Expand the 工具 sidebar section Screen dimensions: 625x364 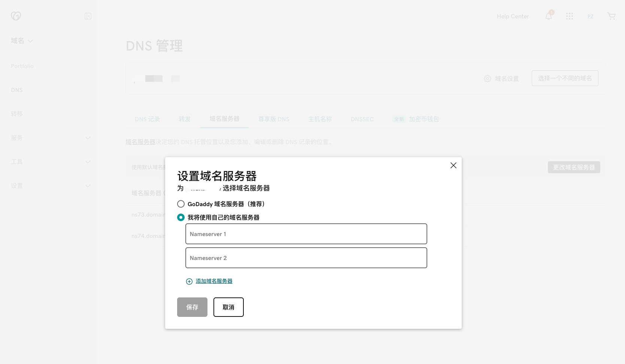(88, 162)
